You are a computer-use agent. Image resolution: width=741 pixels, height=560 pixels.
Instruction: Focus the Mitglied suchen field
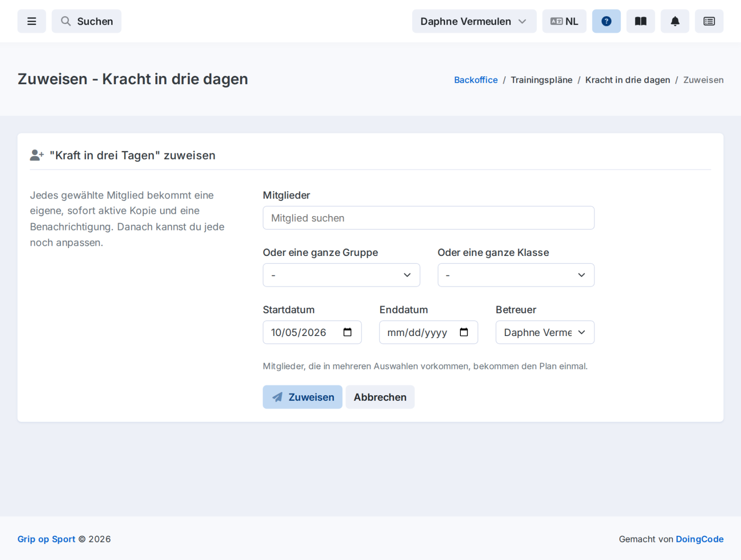point(428,218)
